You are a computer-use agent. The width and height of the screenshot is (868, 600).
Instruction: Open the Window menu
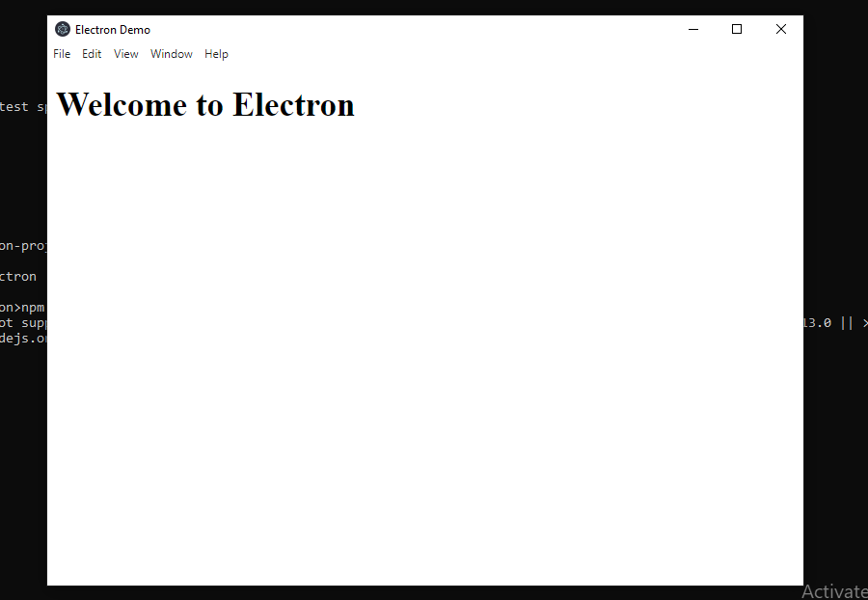[171, 54]
